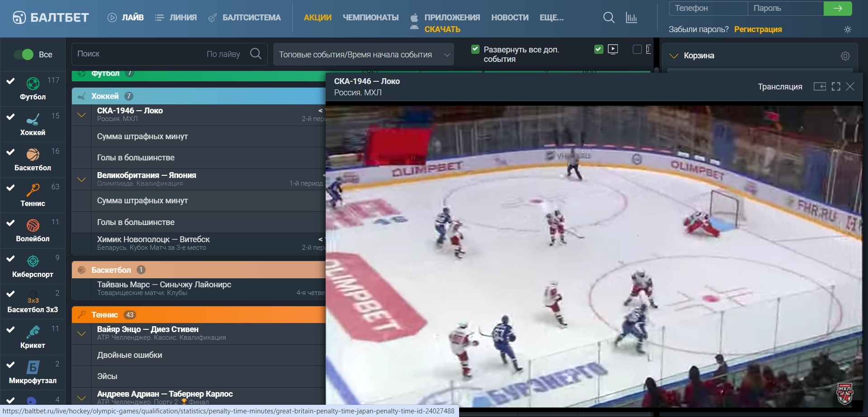Open the ЧЕМПИОНАТЫ menu
868x417 pixels.
click(x=371, y=18)
